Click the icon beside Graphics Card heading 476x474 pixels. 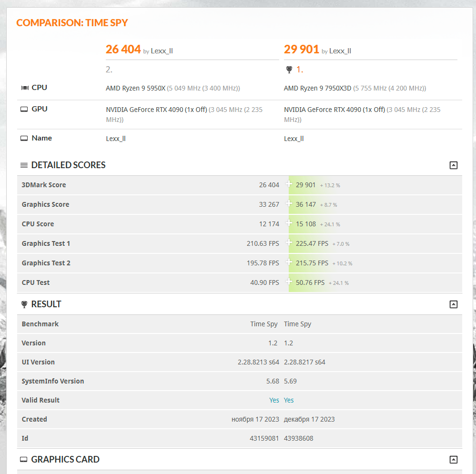[x=24, y=460]
